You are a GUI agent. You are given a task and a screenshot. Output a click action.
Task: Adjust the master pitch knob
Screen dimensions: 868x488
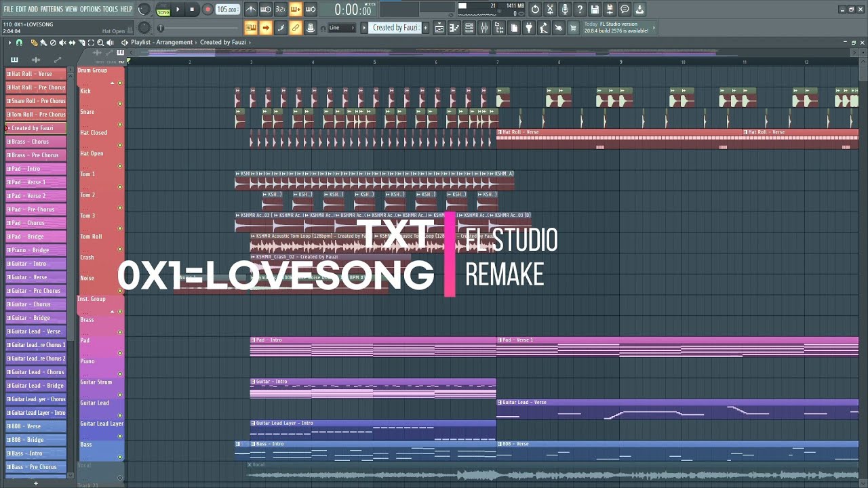pyautogui.click(x=144, y=28)
